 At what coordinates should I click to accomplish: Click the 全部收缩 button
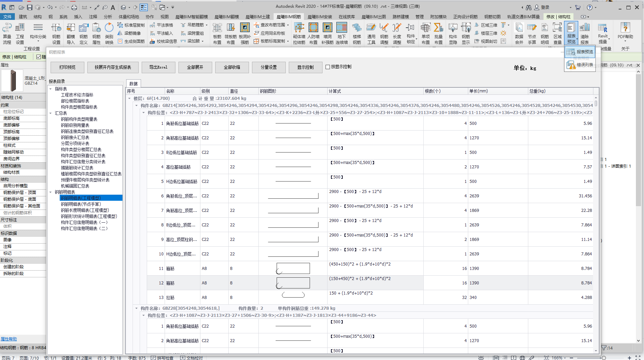[x=232, y=67]
